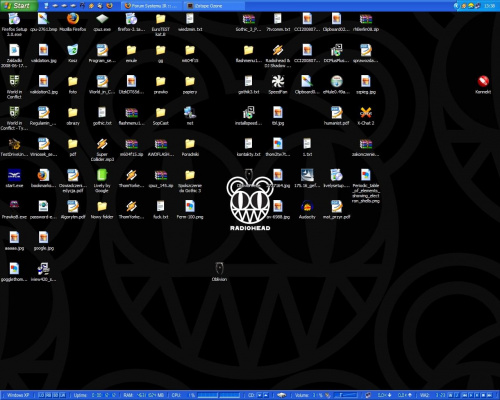The image size is (500, 400).
Task: Open the Poradniki folder
Action: (190, 147)
